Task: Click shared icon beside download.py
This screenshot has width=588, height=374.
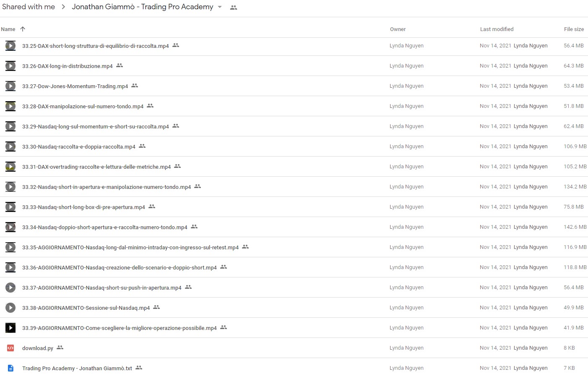Action: click(x=60, y=348)
